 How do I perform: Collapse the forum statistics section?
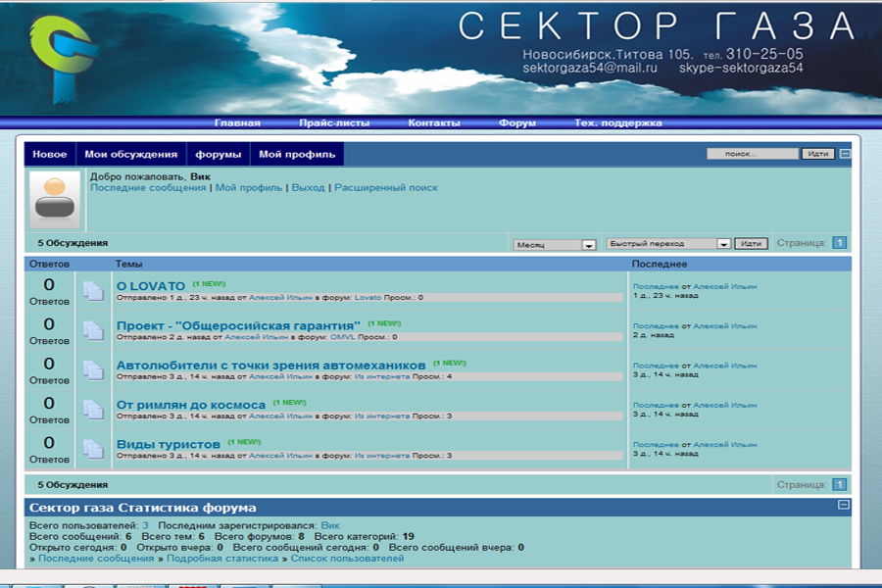(843, 506)
